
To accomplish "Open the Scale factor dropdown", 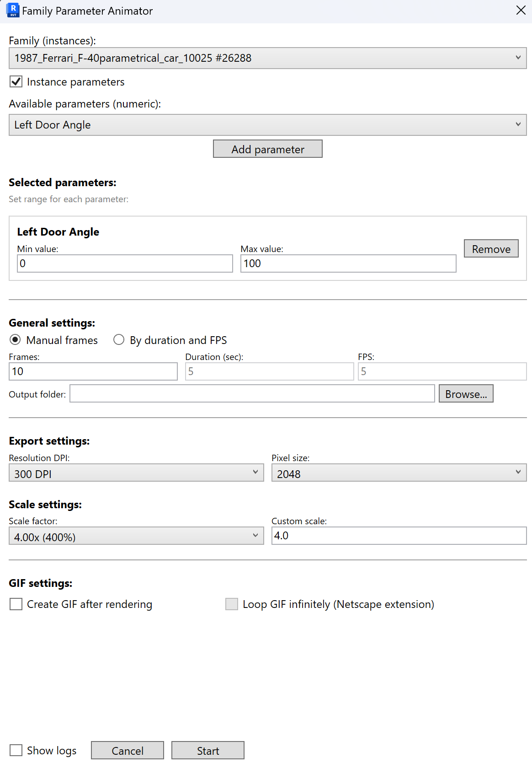I will click(136, 536).
